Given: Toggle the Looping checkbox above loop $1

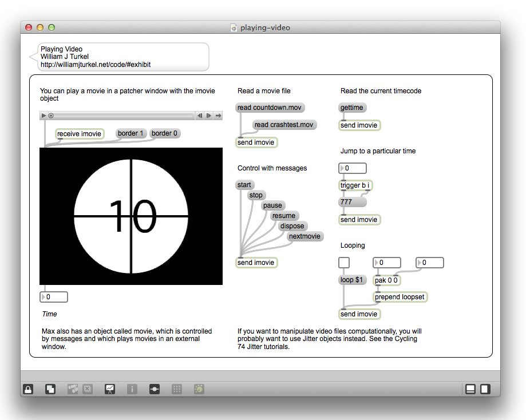Looking at the screenshot, I should [344, 263].
